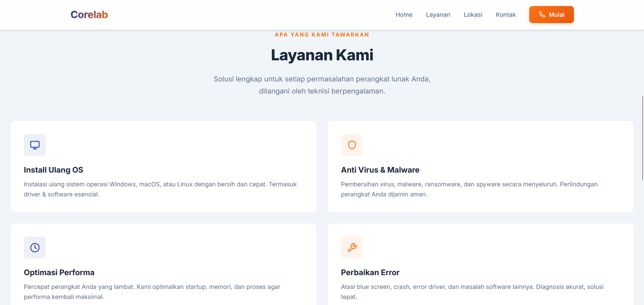Open the Lokasi nav link
The height and width of the screenshot is (305, 644).
473,15
